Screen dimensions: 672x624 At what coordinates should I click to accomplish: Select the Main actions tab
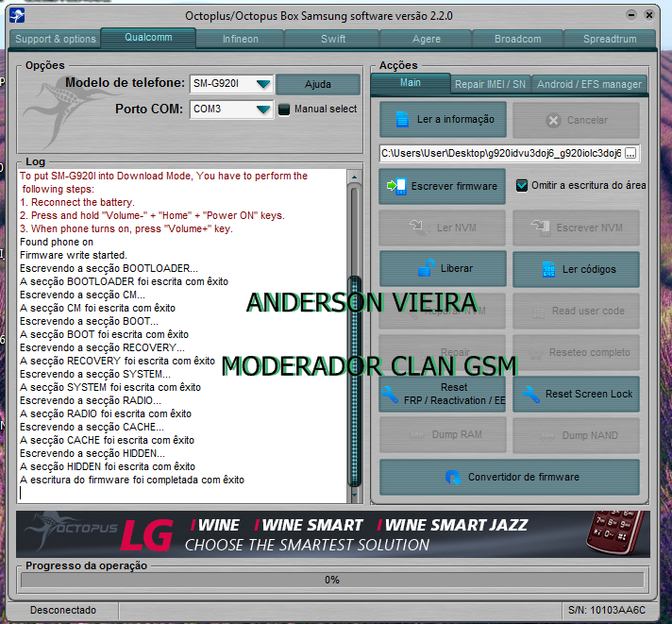click(411, 83)
